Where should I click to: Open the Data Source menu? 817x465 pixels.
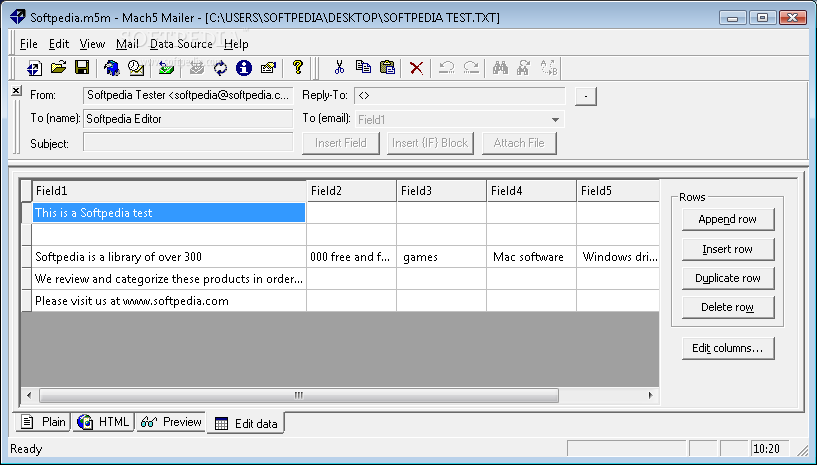pos(181,44)
